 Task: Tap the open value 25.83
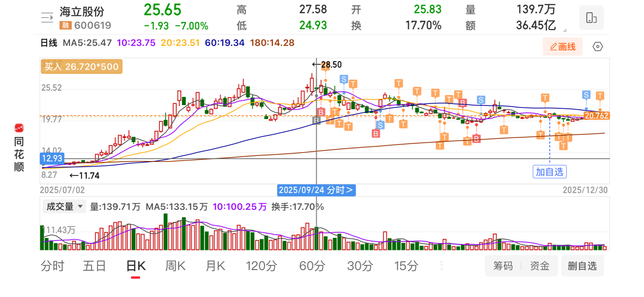(428, 9)
